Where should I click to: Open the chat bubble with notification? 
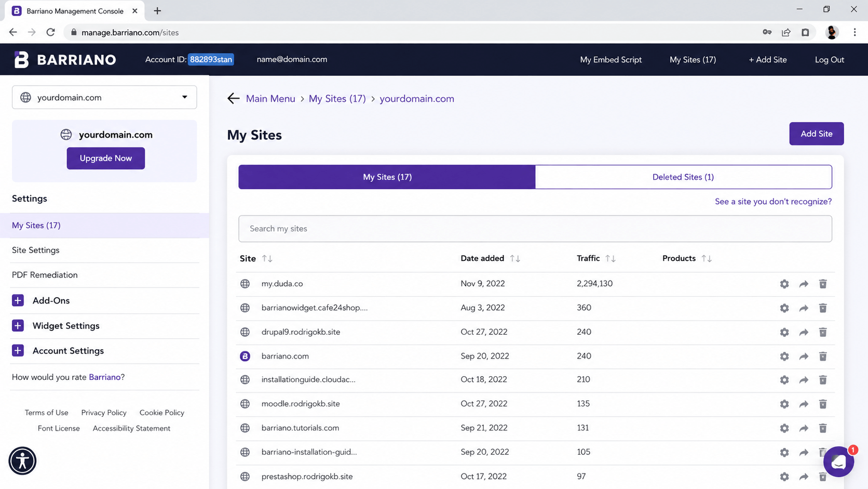(838, 461)
